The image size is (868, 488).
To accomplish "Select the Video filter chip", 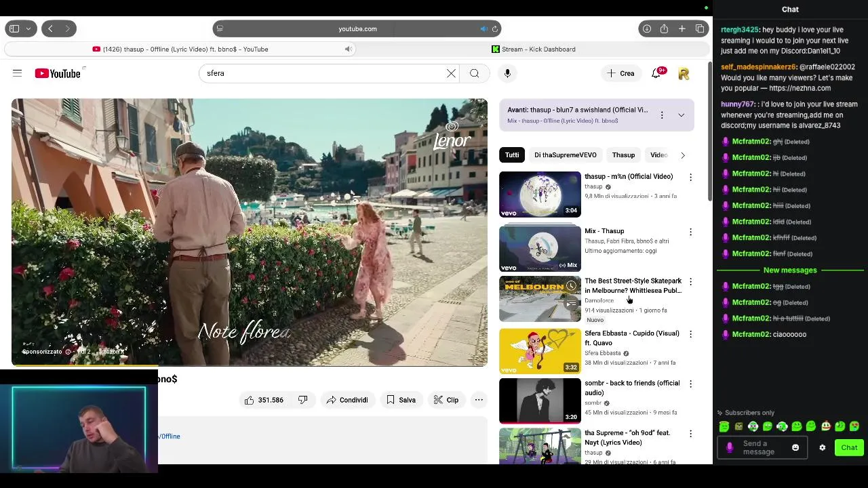I will pos(659,155).
